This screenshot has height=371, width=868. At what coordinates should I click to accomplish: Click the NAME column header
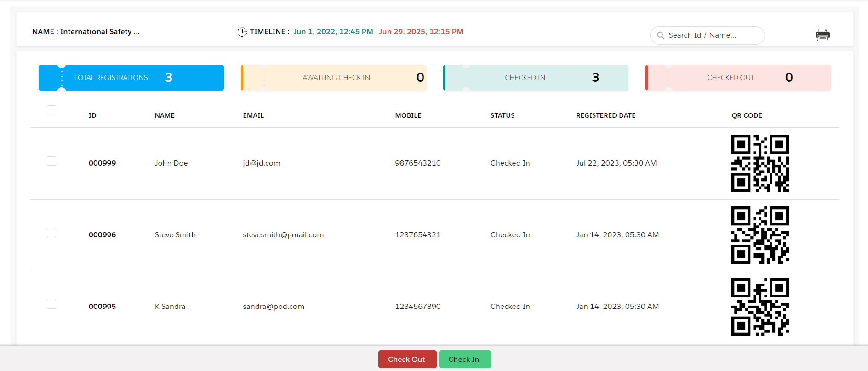tap(165, 115)
